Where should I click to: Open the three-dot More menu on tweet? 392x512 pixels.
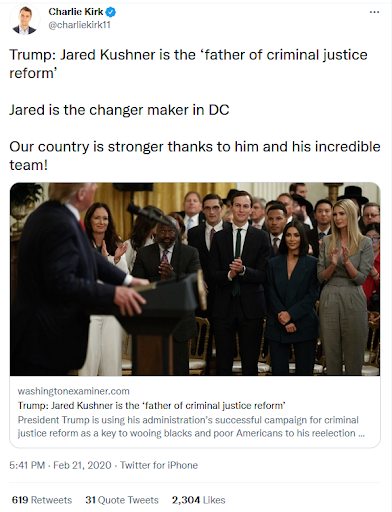(x=374, y=12)
